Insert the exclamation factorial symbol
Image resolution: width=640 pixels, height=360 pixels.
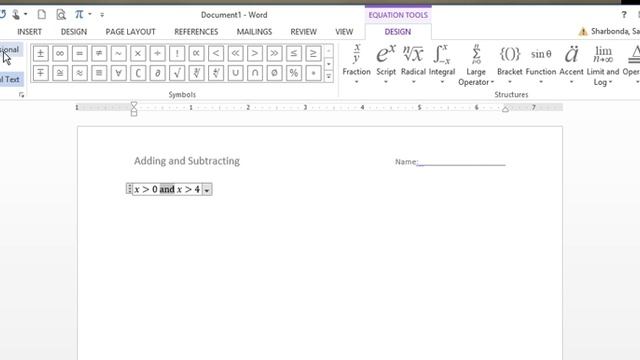177,53
